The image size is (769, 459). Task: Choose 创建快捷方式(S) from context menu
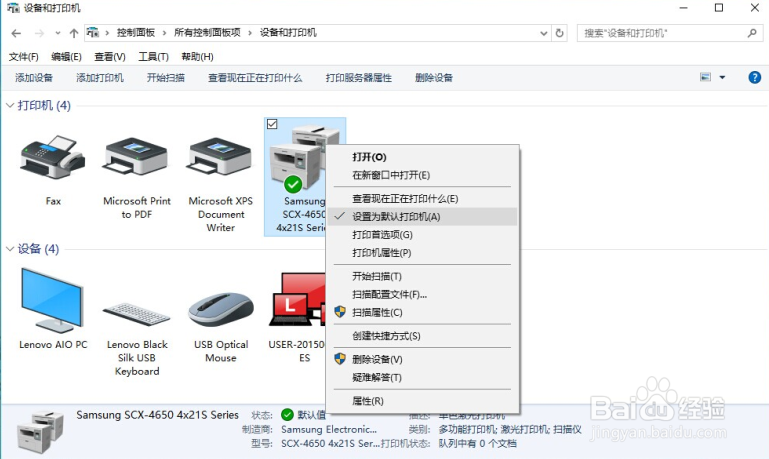click(x=422, y=336)
